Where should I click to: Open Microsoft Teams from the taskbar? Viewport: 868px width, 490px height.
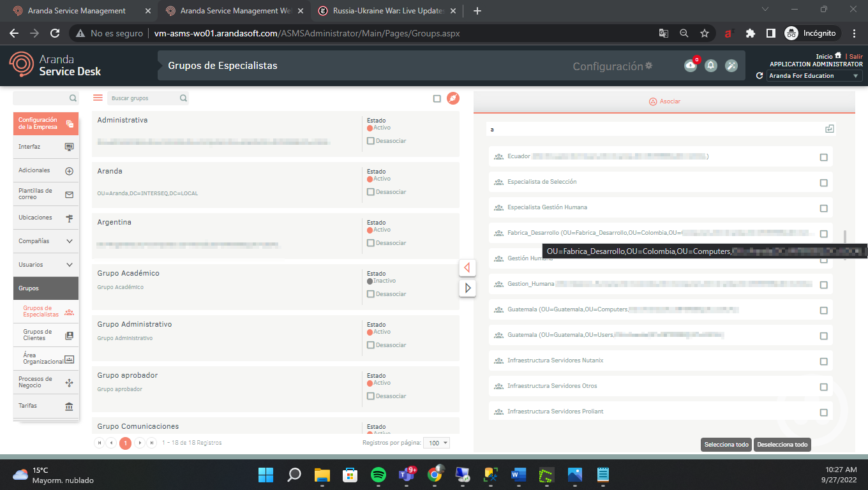(407, 475)
